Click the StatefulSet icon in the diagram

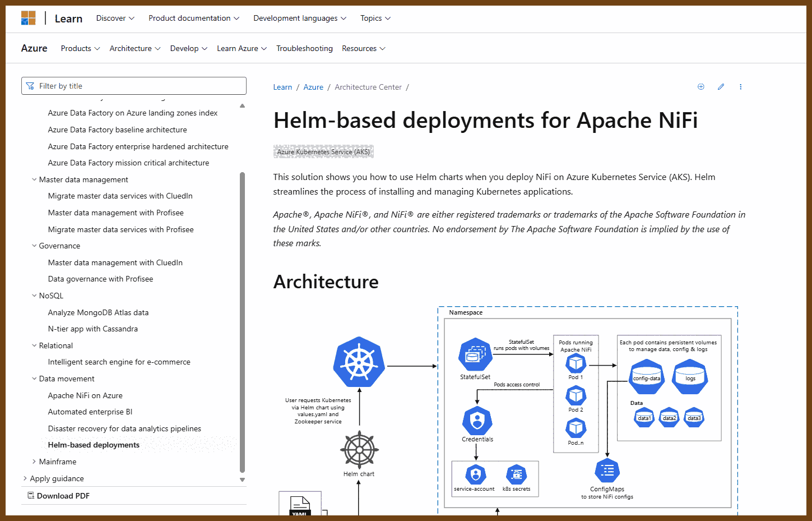(x=475, y=355)
